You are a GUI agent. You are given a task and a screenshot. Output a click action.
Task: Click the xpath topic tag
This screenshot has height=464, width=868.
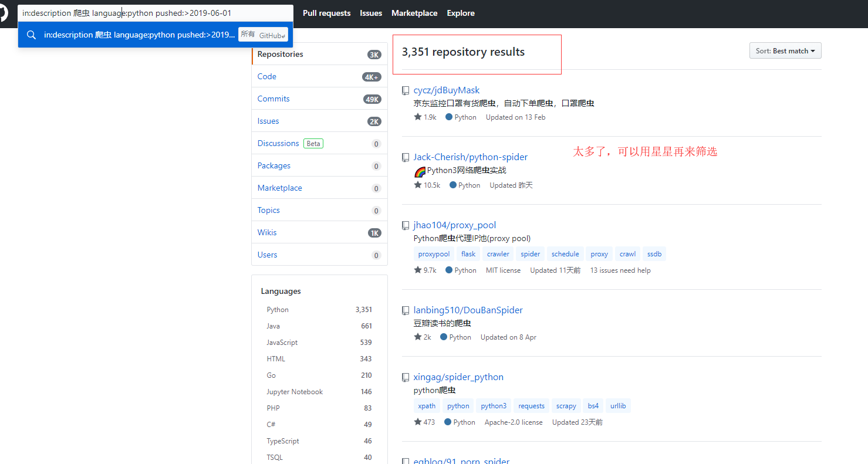tap(427, 406)
